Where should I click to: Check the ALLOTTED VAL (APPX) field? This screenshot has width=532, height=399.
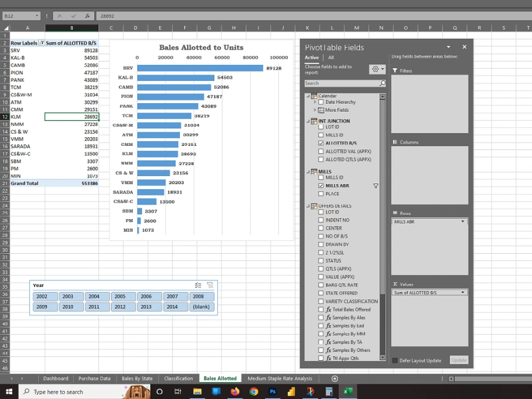point(321,151)
